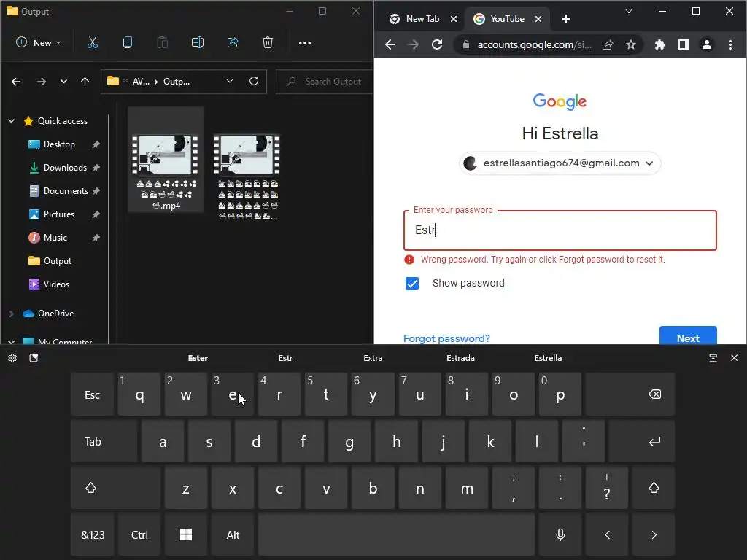The width and height of the screenshot is (747, 560).
Task: Tap the Alt modifier key
Action: pyautogui.click(x=233, y=534)
